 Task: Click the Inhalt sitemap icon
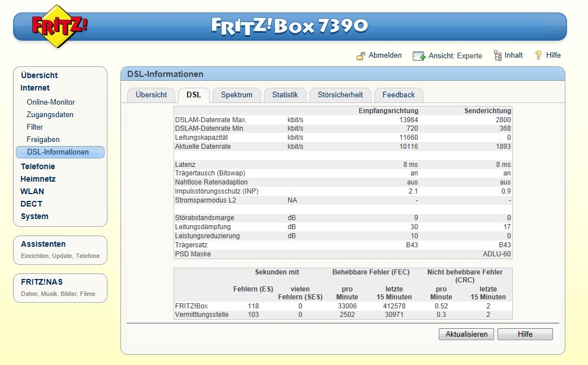498,55
